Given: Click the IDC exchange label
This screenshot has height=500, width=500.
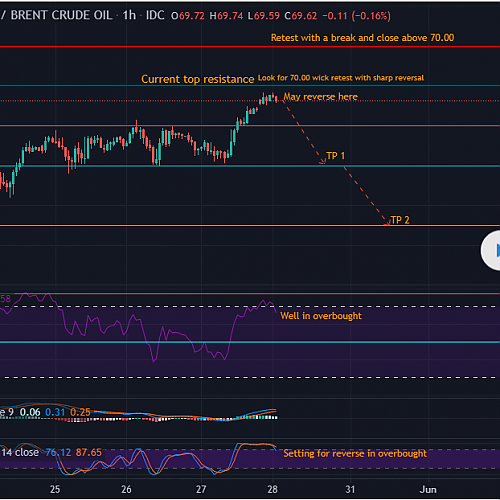Looking at the screenshot, I should (155, 15).
